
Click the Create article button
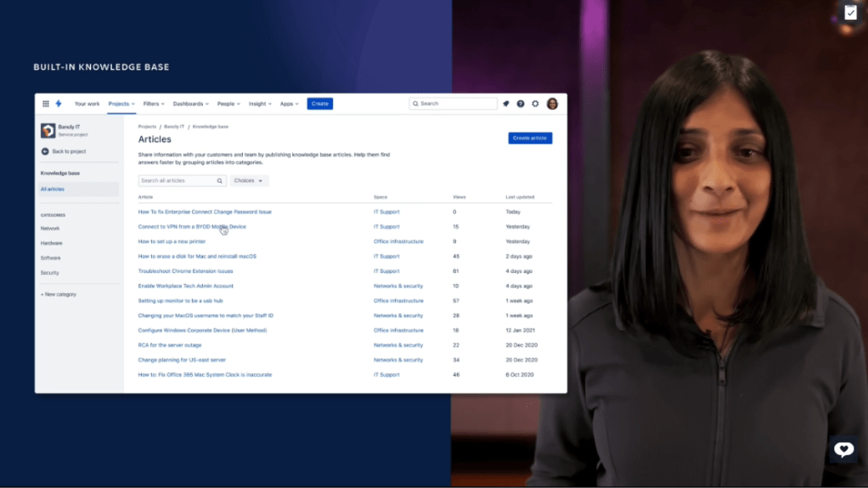530,138
